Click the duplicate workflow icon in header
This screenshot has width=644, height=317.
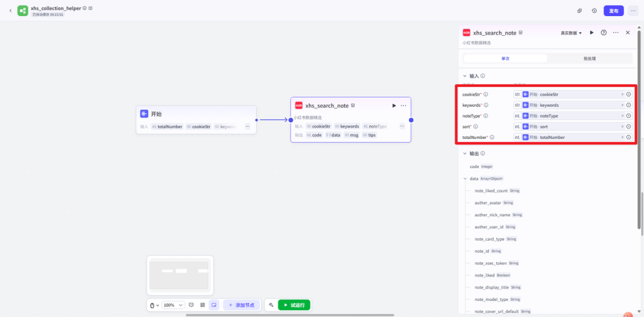pos(580,11)
